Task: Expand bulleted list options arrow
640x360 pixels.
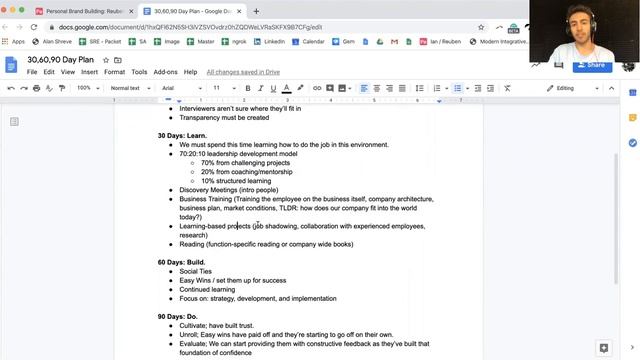Action: (467, 89)
